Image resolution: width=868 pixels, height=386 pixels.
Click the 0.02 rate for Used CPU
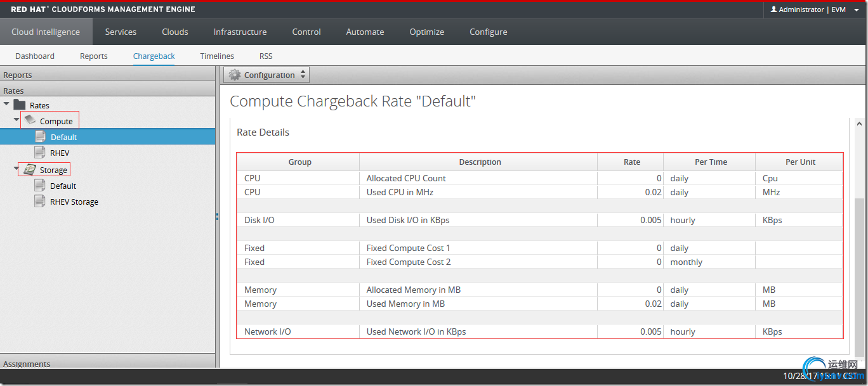pyautogui.click(x=631, y=192)
